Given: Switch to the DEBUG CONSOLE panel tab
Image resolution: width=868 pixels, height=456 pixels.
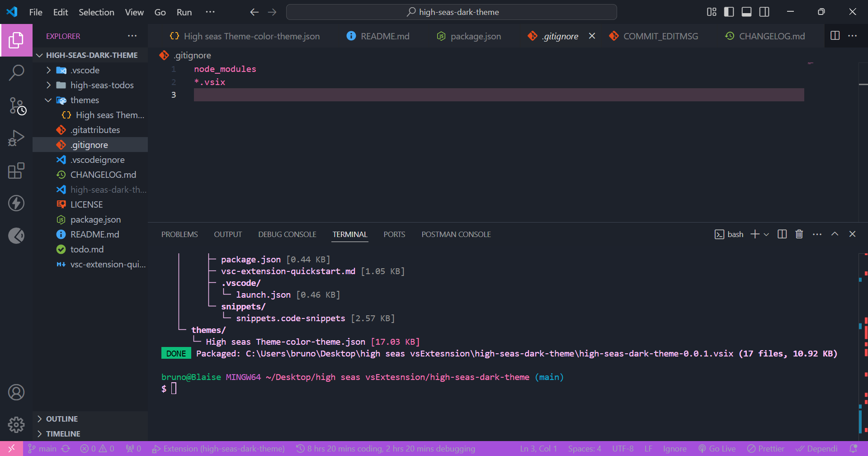Looking at the screenshot, I should (287, 234).
